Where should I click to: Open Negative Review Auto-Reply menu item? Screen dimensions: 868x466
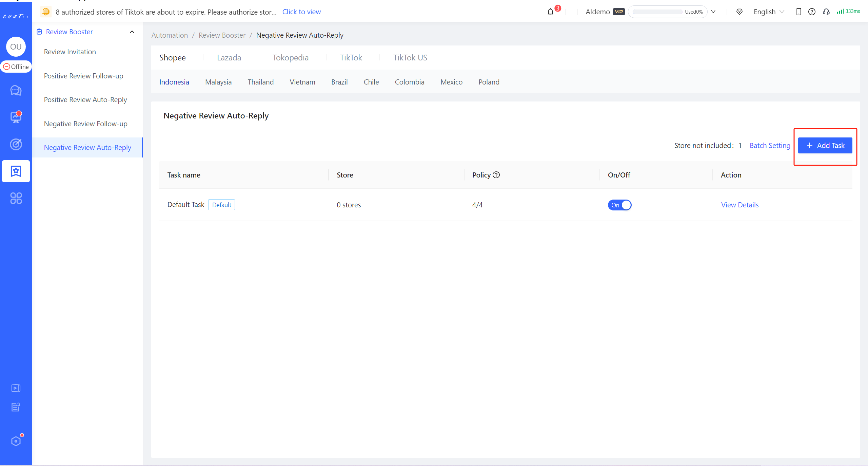(x=87, y=148)
